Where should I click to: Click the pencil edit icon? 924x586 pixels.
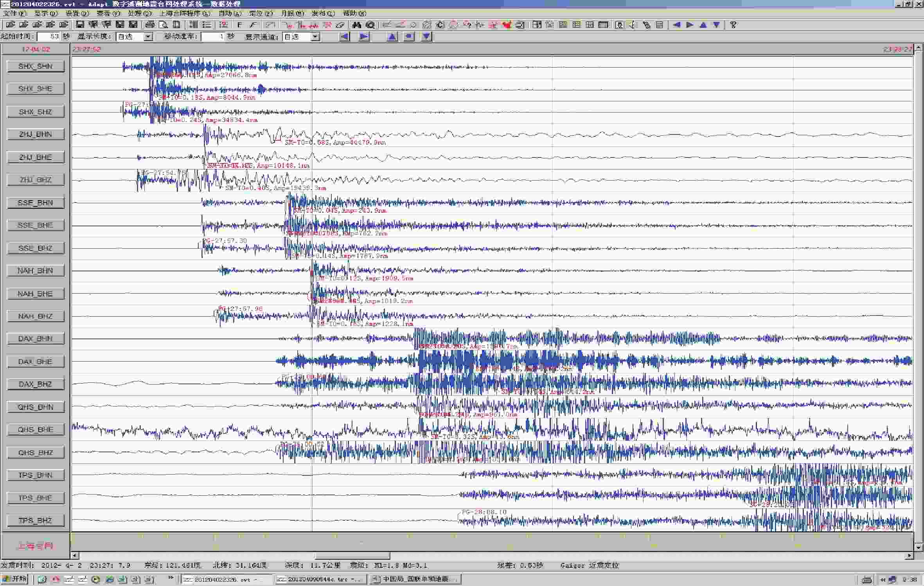coord(646,25)
